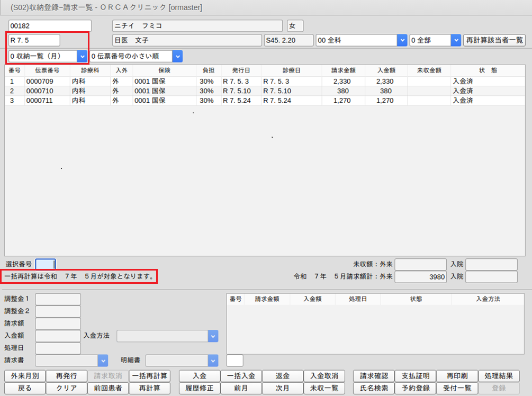532x396 pixels.
Task: Click the 再計算該当者一覧 button
Action: 493,40
